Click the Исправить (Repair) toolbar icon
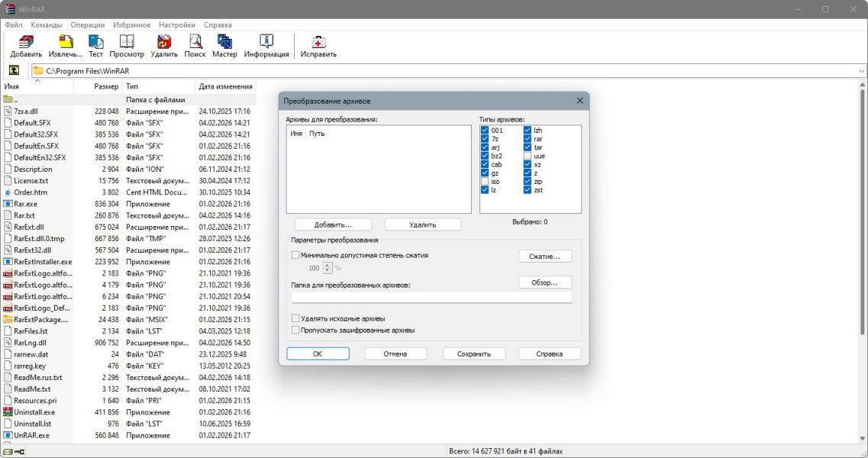Viewport: 868px width, 458px height. (x=318, y=42)
